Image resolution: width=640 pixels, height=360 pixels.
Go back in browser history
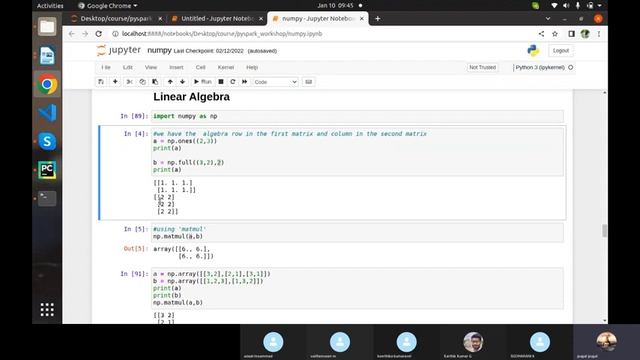(x=72, y=34)
